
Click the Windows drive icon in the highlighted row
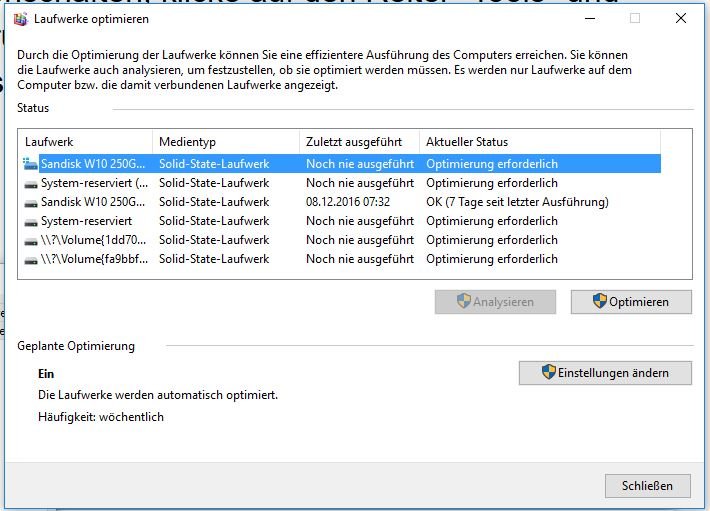(30, 164)
